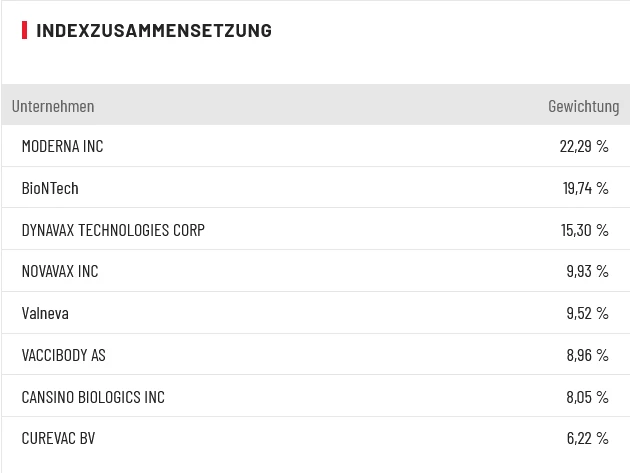Select VACCIBODY AS company row
This screenshot has width=630, height=473.
[63, 355]
